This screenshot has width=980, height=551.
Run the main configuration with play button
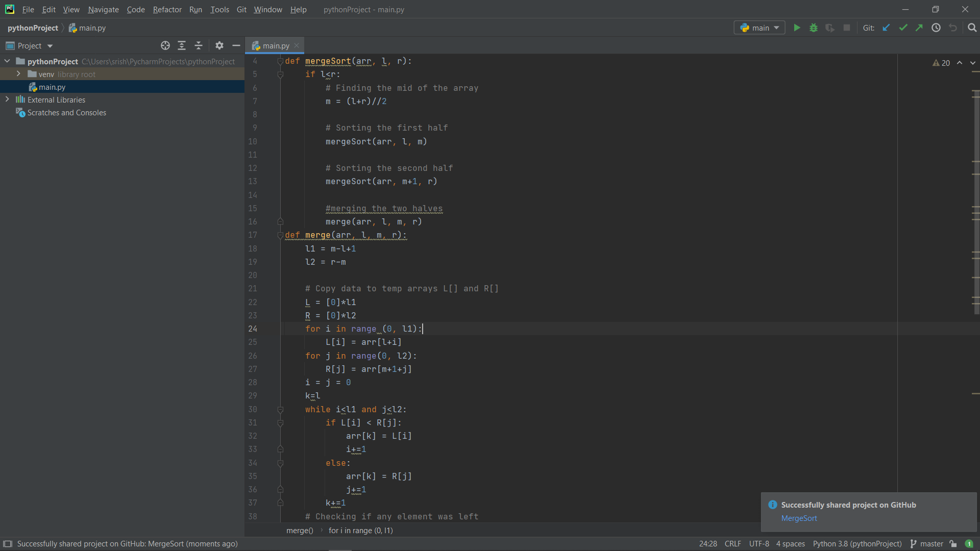pyautogui.click(x=797, y=28)
